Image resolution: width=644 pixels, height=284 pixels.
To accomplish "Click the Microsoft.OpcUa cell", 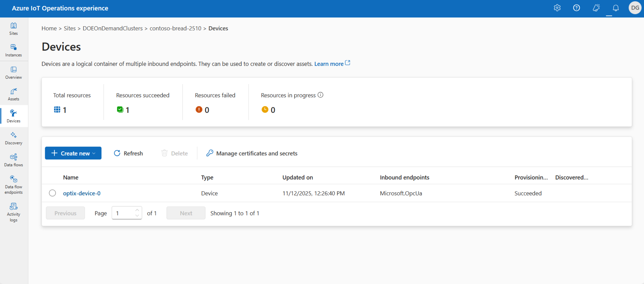I will coord(401,193).
